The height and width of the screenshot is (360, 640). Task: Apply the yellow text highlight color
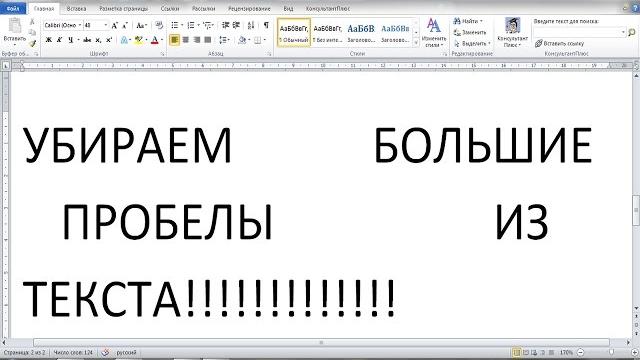(x=138, y=40)
